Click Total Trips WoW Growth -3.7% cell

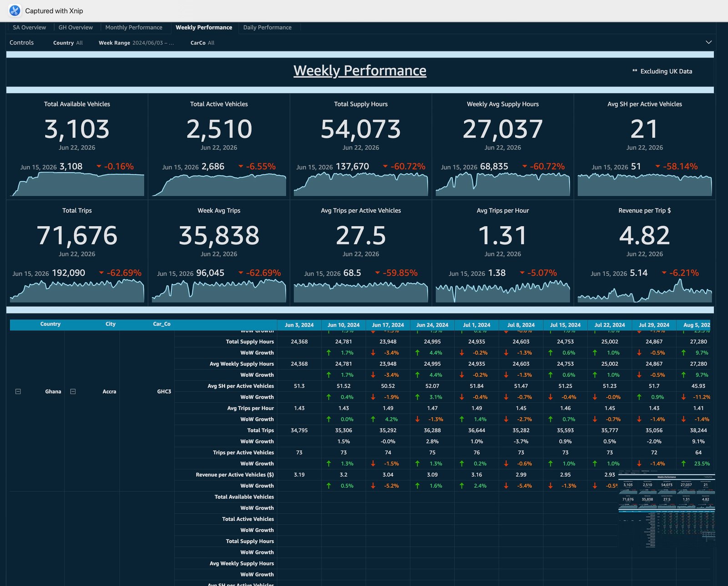tap(521, 441)
